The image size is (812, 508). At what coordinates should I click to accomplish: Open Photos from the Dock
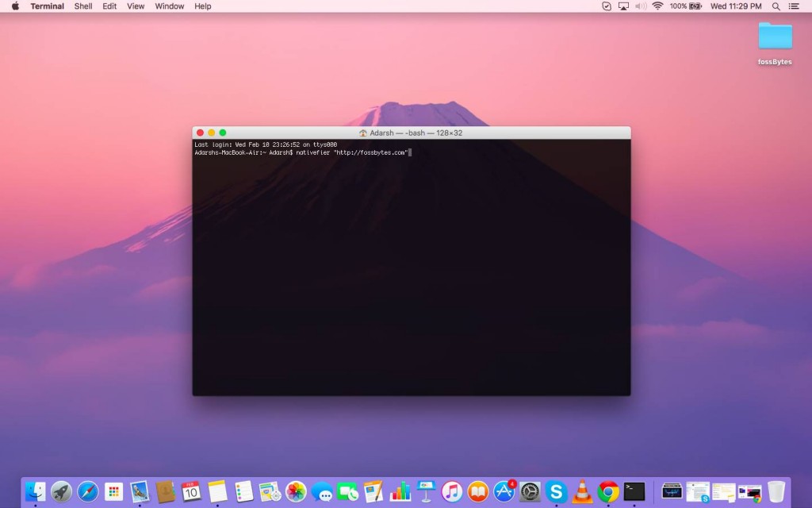coord(296,492)
